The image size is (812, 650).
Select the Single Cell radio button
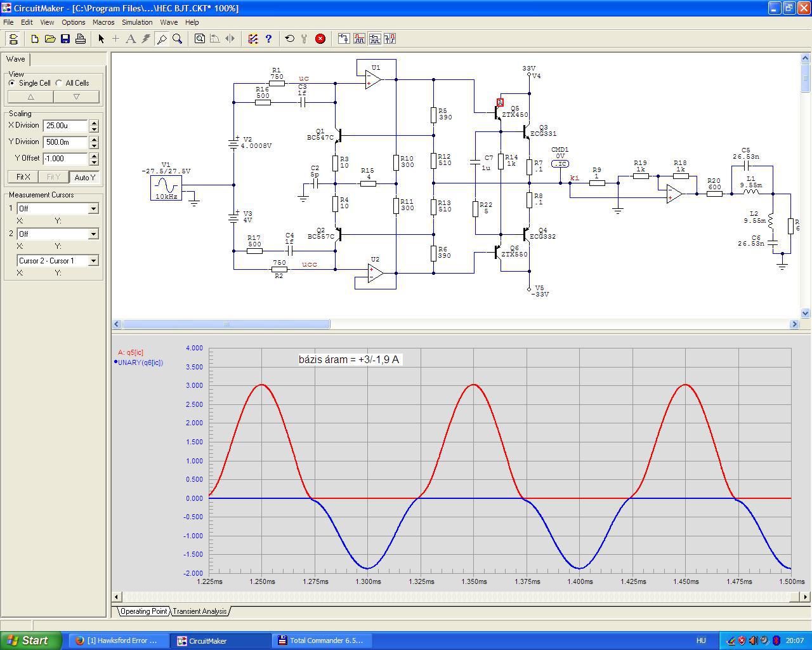pos(12,83)
